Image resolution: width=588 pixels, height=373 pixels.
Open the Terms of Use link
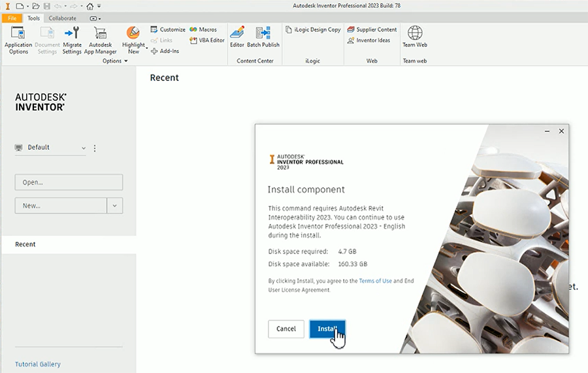(376, 281)
